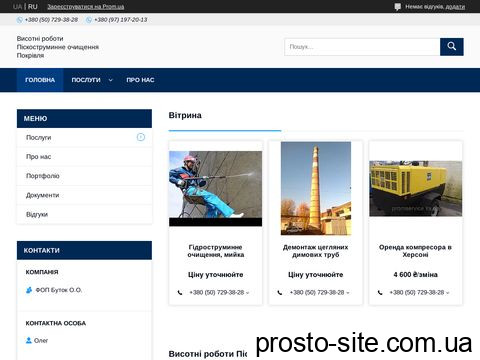Viewport: 480px width, 360px height.
Task: Expand the ПОСЛУГИ navigation dropdown chevron
Action: pyautogui.click(x=111, y=80)
